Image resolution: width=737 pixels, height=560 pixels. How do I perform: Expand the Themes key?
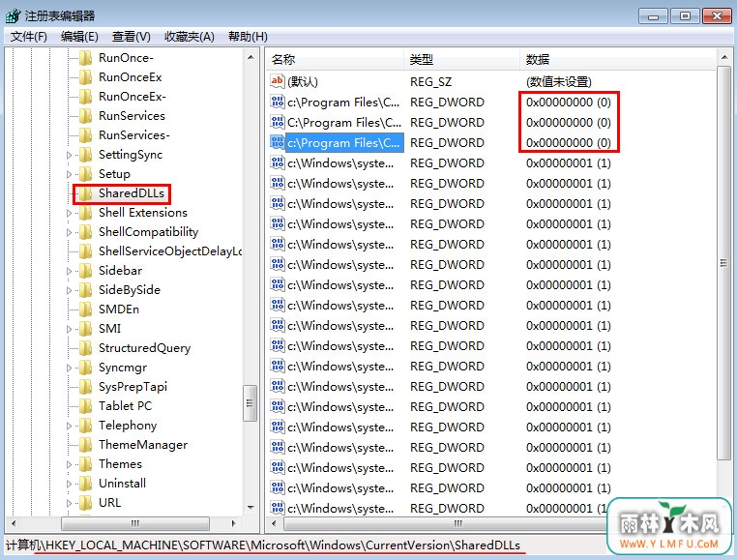coord(69,464)
